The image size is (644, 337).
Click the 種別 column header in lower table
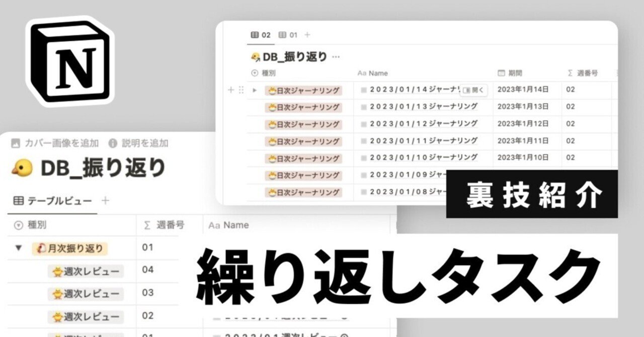31,225
